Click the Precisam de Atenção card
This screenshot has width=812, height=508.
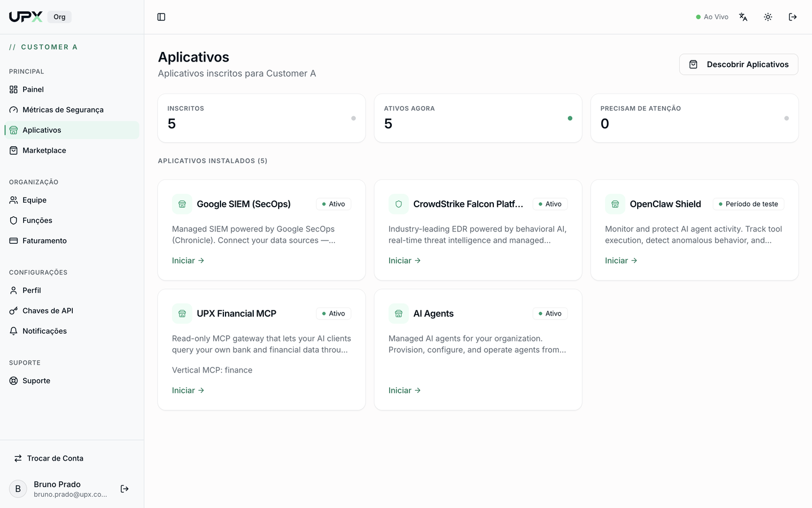(x=695, y=118)
